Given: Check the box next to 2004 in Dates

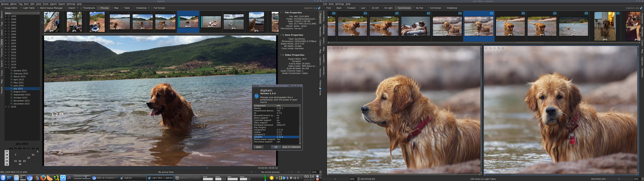Looking at the screenshot, I should click(9, 34).
